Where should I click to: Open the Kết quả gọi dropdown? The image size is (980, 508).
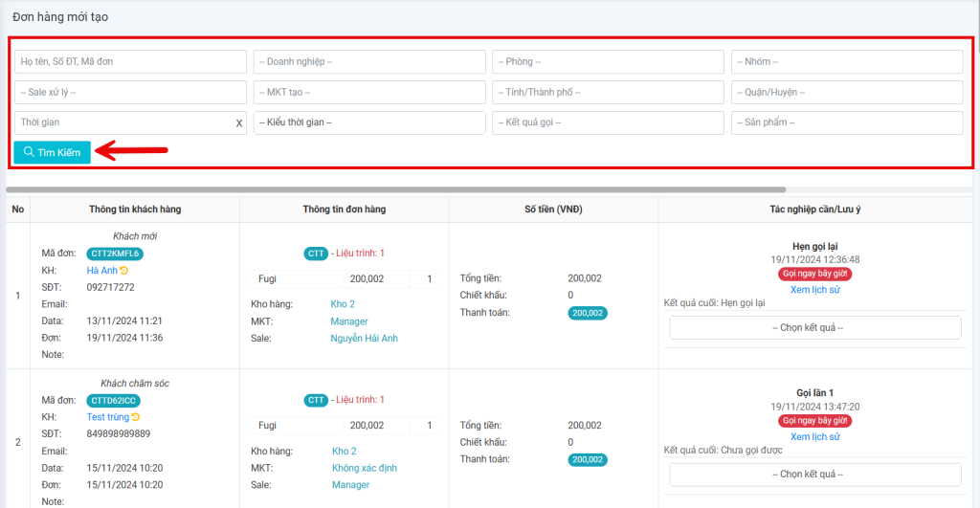click(608, 123)
